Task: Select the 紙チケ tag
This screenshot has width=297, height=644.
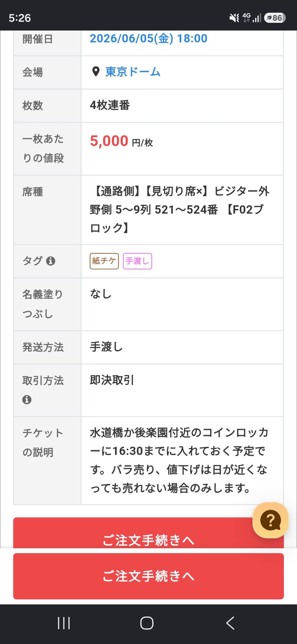Action: coord(104,261)
